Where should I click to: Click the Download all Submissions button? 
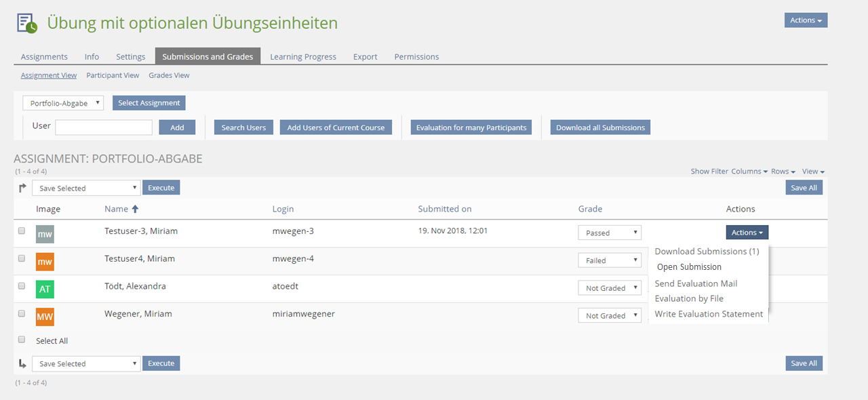[600, 127]
